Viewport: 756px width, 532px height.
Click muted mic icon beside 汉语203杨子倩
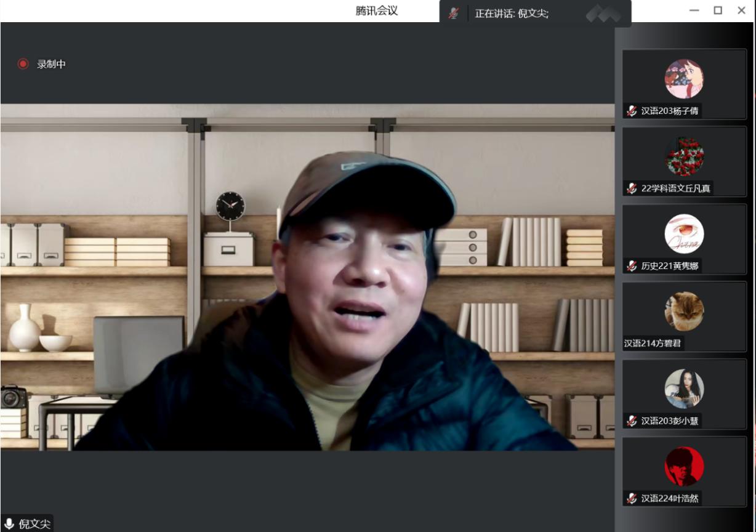tap(632, 111)
